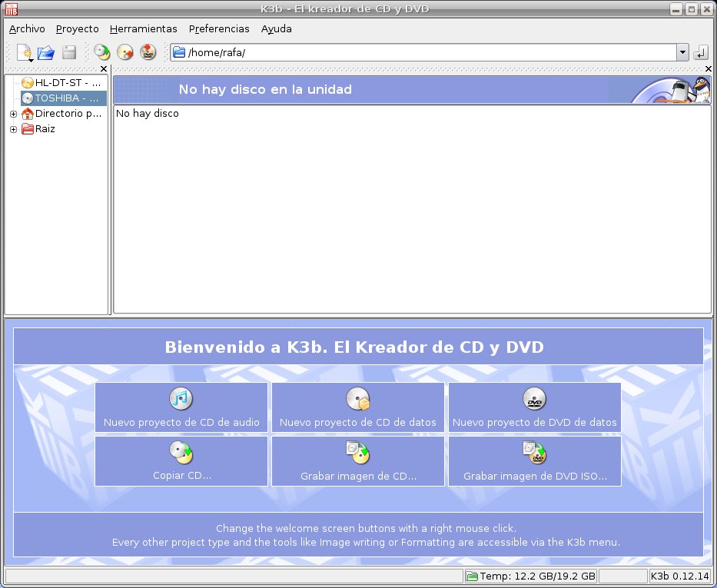The width and height of the screenshot is (717, 588).
Task: Click the copy CD toolbar icon
Action: point(102,52)
